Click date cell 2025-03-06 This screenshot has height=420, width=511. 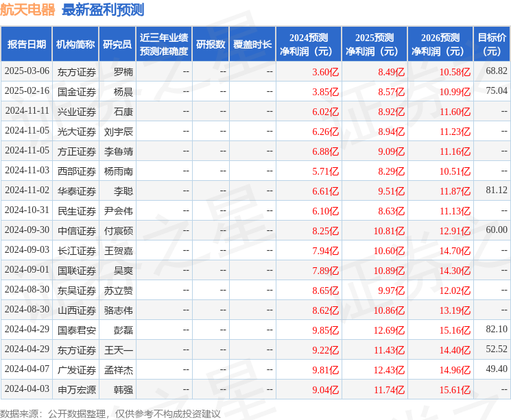[27, 71]
